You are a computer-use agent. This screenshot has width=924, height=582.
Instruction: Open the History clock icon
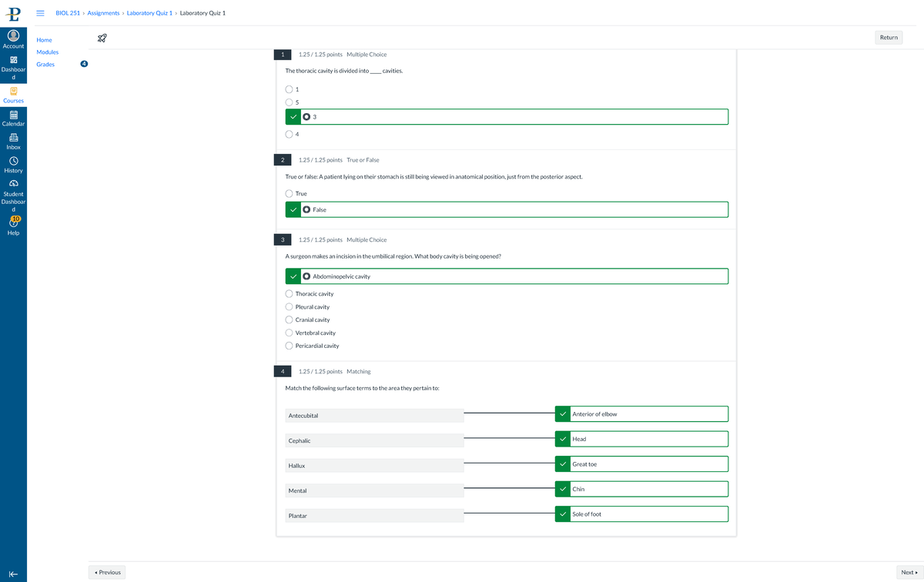pos(13,161)
